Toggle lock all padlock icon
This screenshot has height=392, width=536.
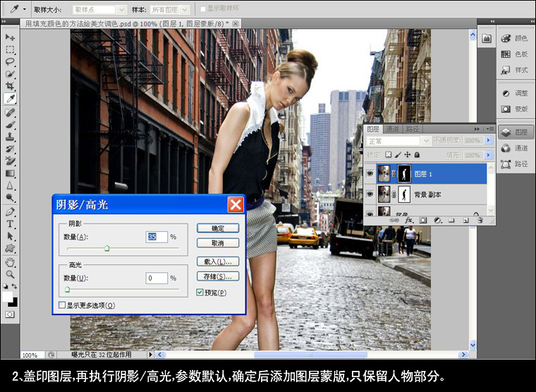[417, 155]
